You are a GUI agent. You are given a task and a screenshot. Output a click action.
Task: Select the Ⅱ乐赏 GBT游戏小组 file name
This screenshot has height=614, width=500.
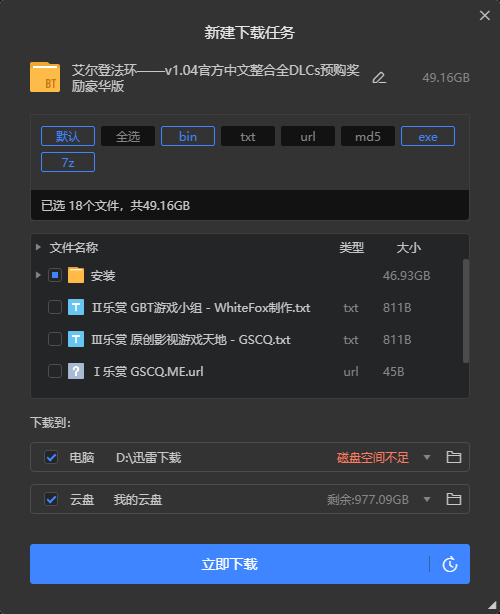(201, 308)
